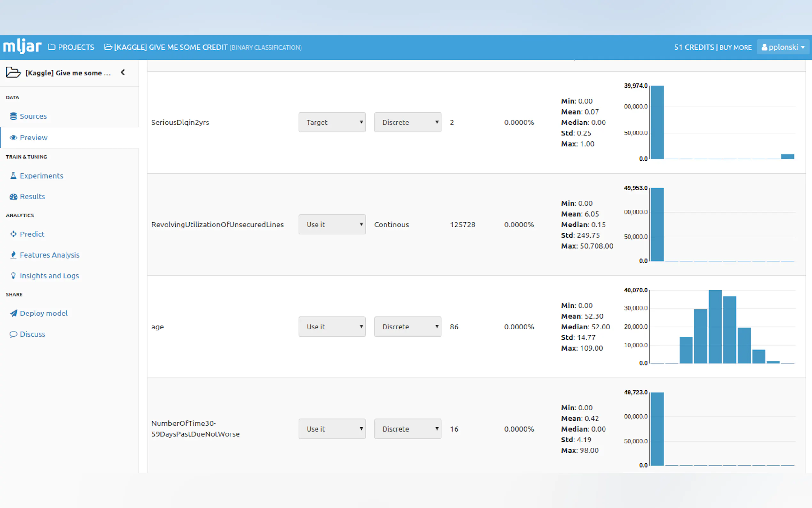Image resolution: width=812 pixels, height=508 pixels.
Task: Click the Preview eye icon
Action: (13, 138)
